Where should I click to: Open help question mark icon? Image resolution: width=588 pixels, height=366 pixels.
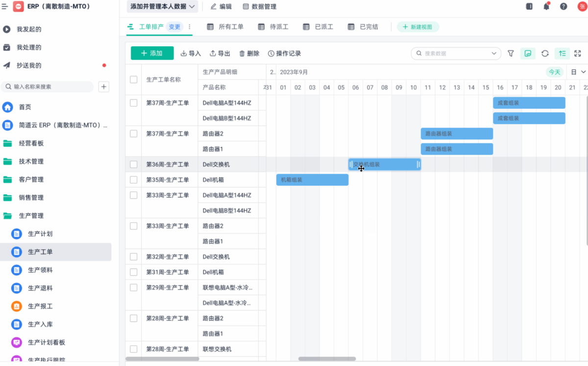(563, 6)
